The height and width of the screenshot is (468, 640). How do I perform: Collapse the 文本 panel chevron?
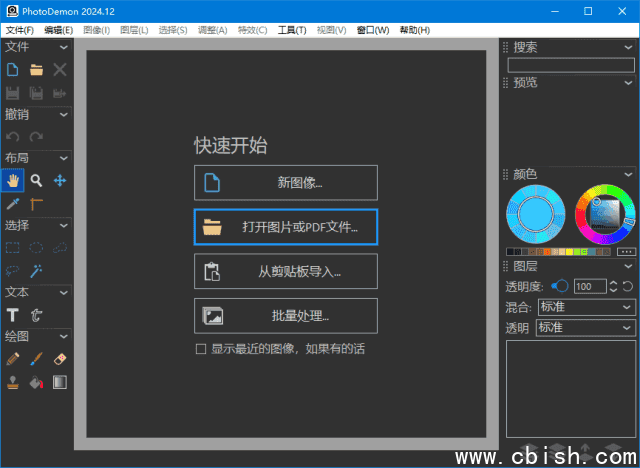coord(64,293)
